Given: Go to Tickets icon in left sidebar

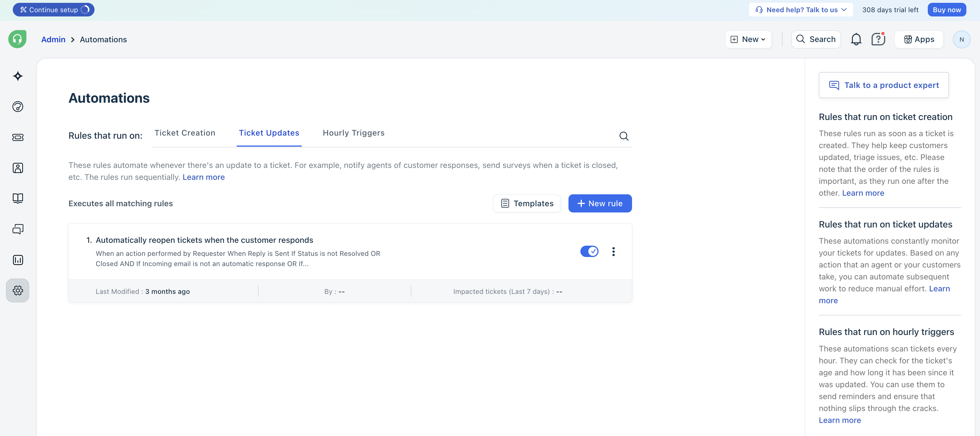Looking at the screenshot, I should pyautogui.click(x=18, y=137).
